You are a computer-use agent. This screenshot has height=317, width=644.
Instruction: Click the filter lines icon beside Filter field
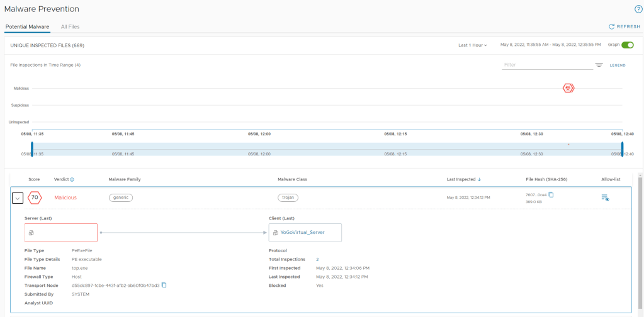coord(599,65)
